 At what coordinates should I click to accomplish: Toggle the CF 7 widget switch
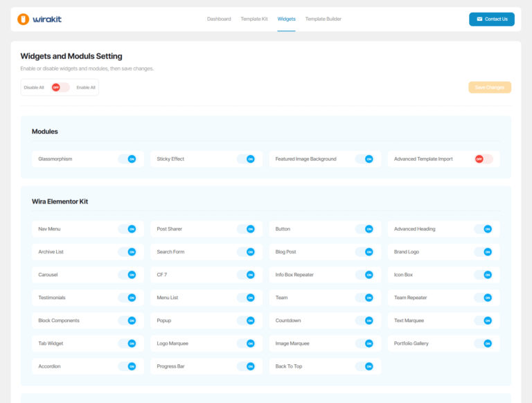coord(246,275)
